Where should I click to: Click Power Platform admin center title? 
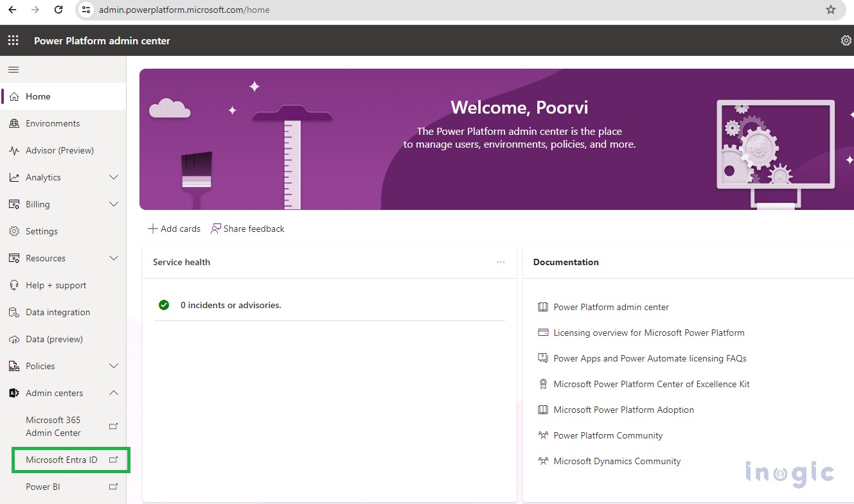pos(102,40)
